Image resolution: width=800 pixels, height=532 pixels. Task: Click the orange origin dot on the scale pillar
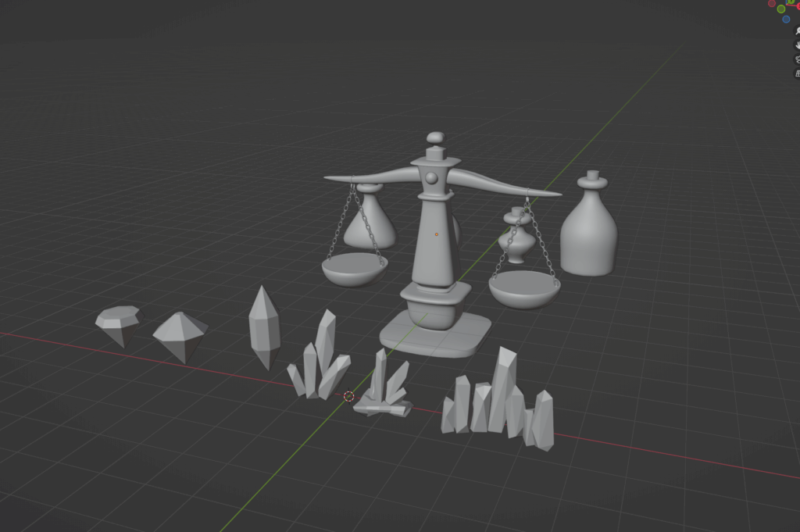[436, 234]
